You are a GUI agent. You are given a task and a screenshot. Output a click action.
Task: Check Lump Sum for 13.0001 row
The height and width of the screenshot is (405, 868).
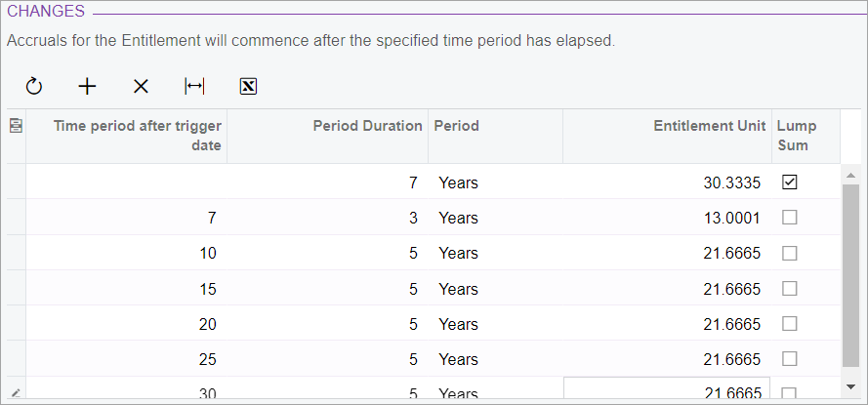[x=789, y=218]
